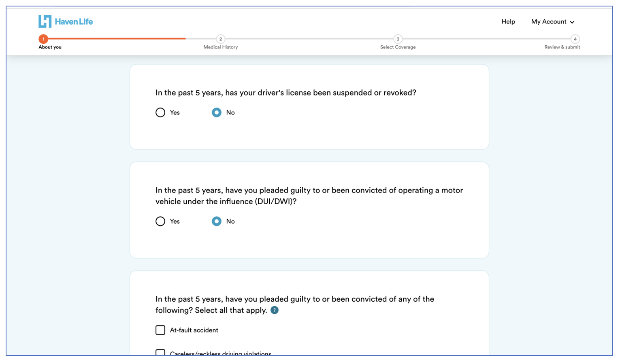
Task: Click the Review & submit step label
Action: (562, 47)
